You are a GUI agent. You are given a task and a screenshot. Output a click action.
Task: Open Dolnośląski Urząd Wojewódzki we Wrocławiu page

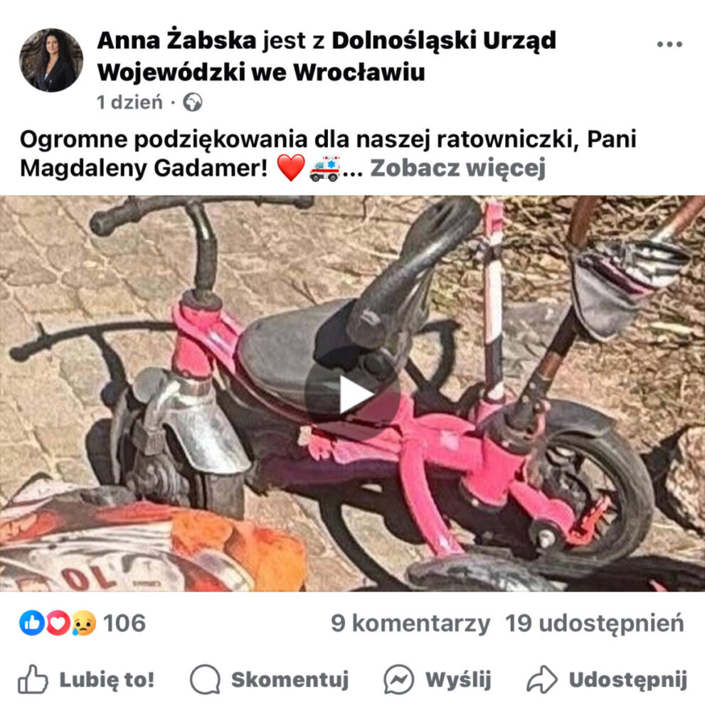click(327, 56)
